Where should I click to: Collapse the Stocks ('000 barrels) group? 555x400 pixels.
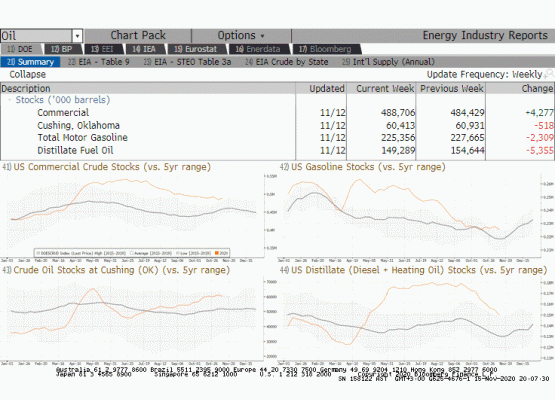[10, 100]
